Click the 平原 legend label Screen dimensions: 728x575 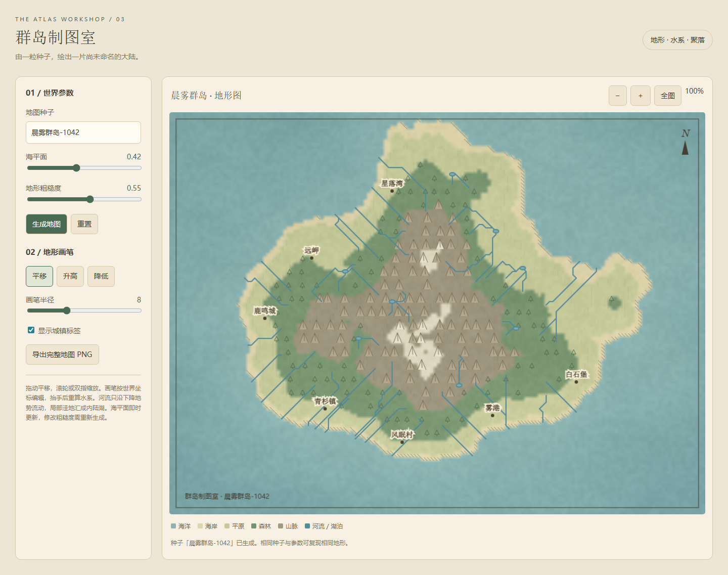coord(238,526)
